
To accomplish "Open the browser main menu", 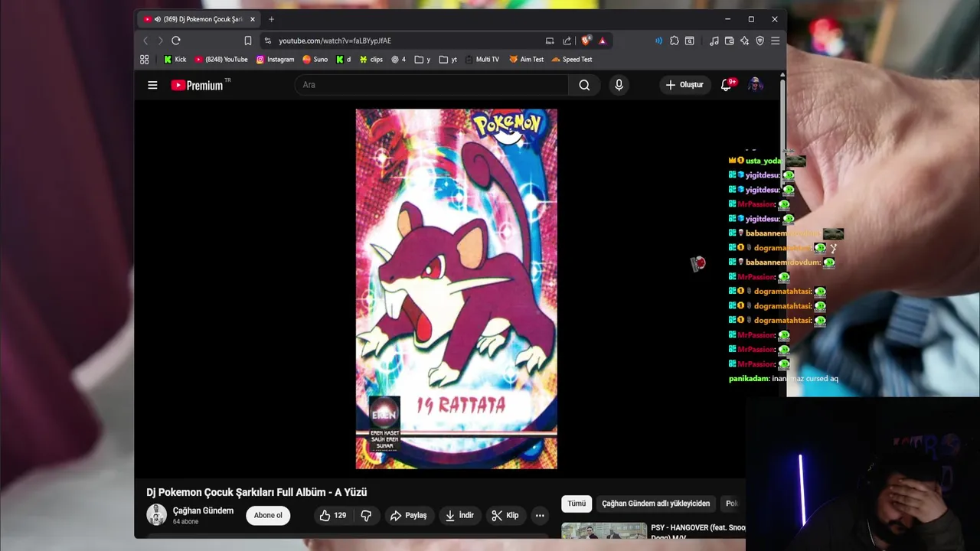I will click(x=776, y=41).
